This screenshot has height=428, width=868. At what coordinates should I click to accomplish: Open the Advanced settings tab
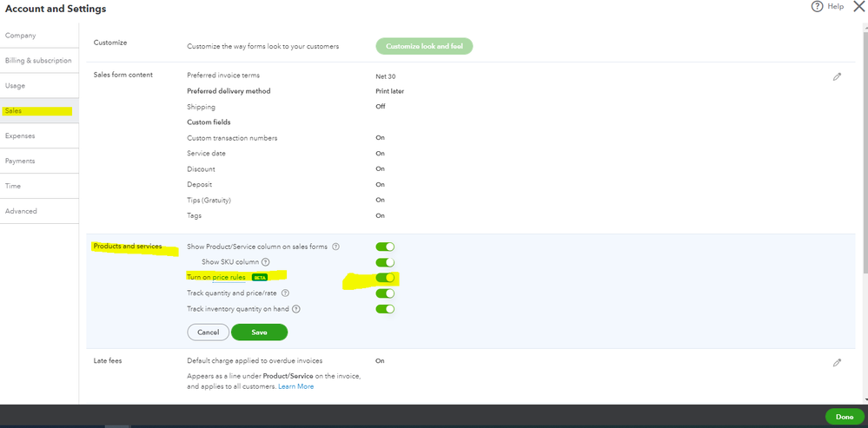coord(39,211)
